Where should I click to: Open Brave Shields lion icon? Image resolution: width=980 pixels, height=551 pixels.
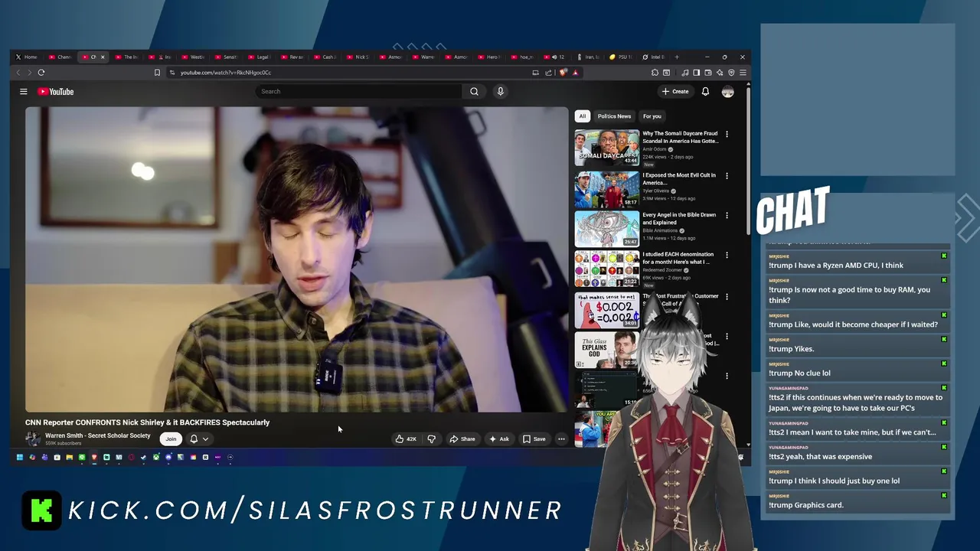click(x=563, y=72)
